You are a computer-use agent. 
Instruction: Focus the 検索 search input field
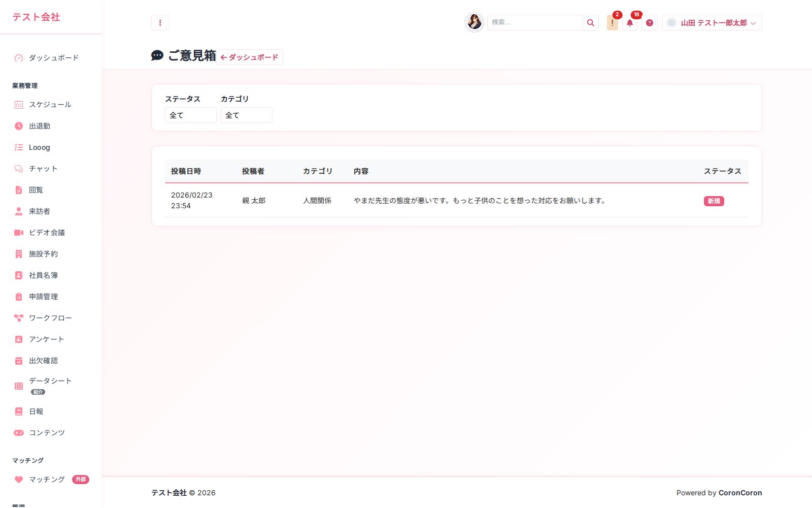(535, 23)
